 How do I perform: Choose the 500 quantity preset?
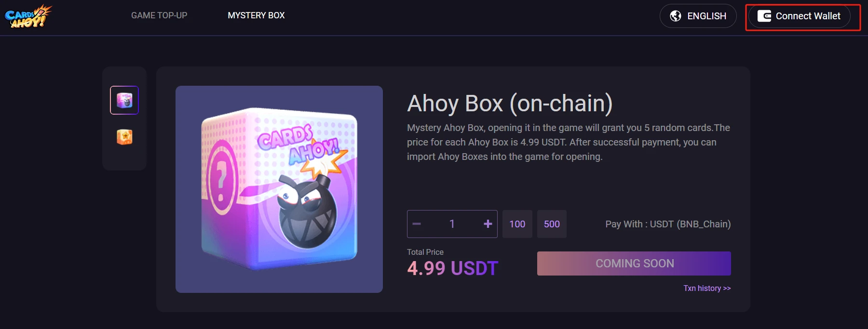tap(552, 224)
